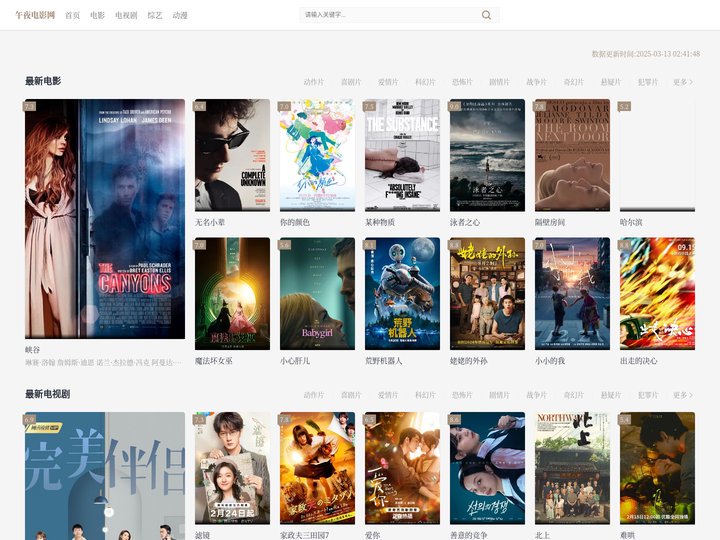Open 滤镜 series poster
This screenshot has height=540, width=720.
click(x=232, y=468)
